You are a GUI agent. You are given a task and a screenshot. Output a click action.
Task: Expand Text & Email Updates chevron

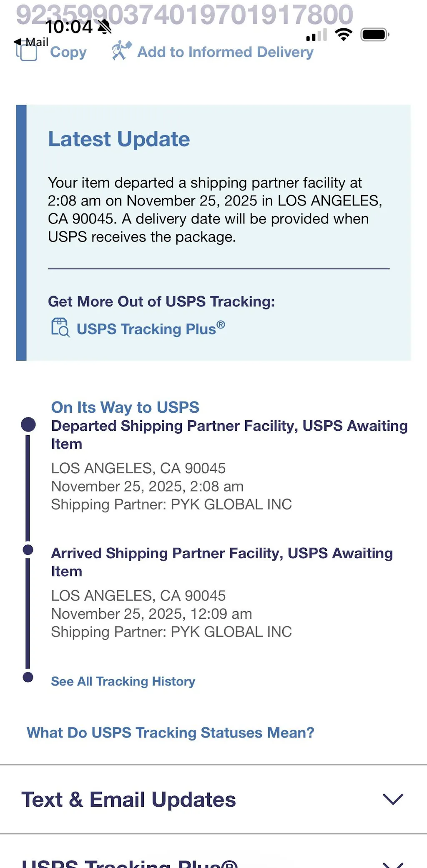click(x=393, y=799)
